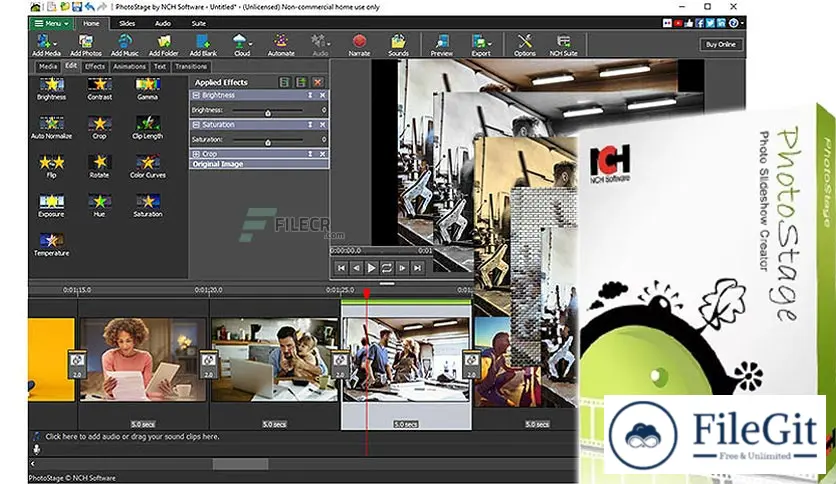Start recording with the Narrate icon
The height and width of the screenshot is (484, 836).
[x=359, y=42]
